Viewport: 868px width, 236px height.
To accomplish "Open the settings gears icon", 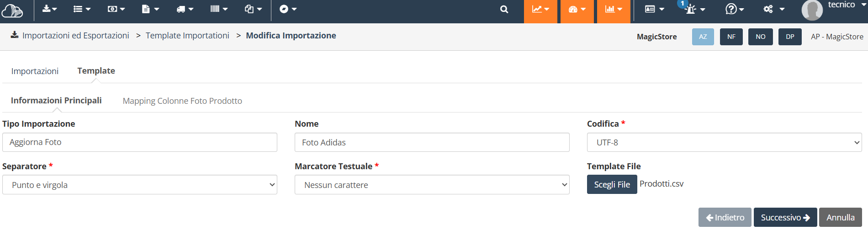I will (x=773, y=9).
